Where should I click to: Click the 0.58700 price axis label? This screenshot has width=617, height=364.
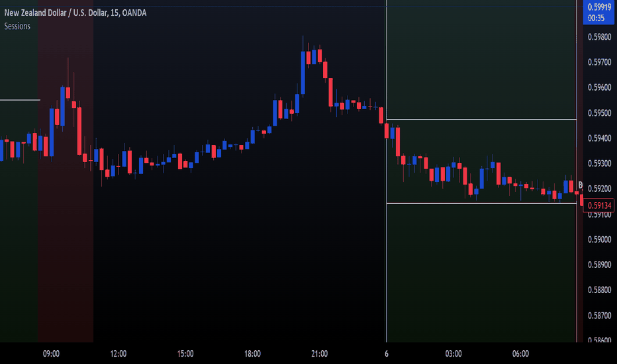(x=599, y=315)
